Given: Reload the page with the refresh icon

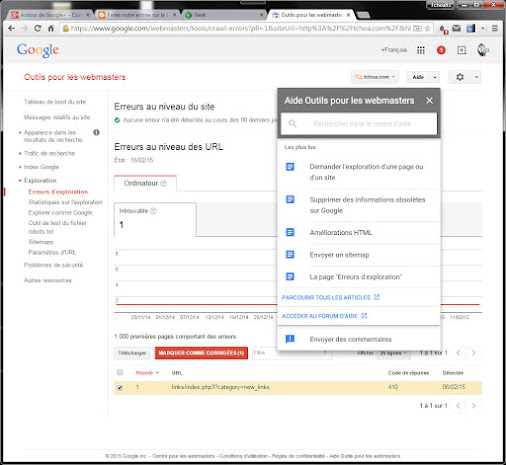Looking at the screenshot, I should 38,28.
